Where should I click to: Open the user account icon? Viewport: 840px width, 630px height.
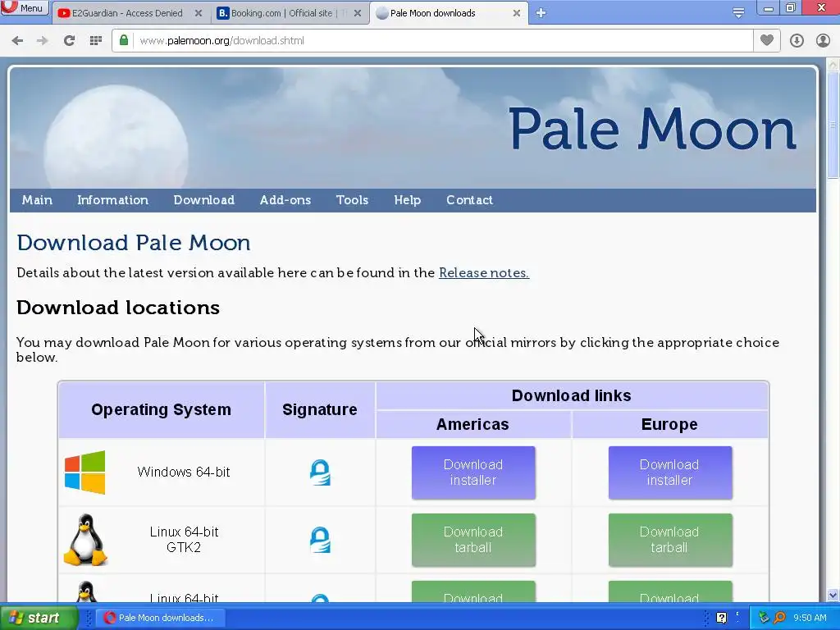pos(823,41)
